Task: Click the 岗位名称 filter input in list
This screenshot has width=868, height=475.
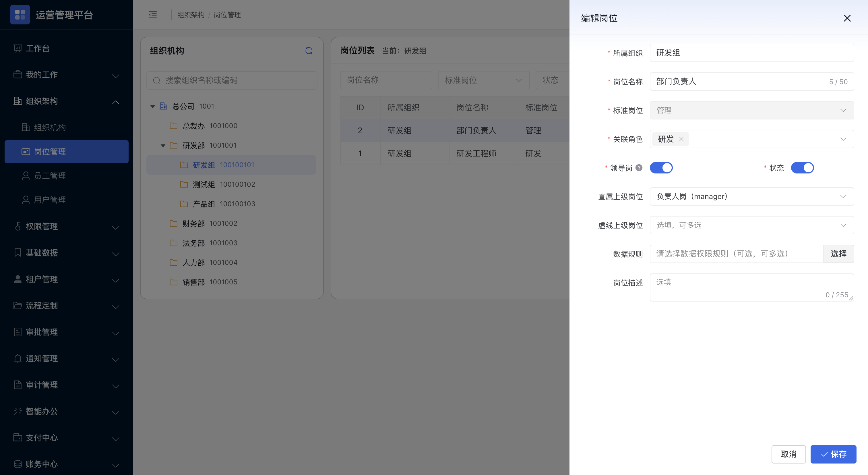Action: (x=386, y=80)
